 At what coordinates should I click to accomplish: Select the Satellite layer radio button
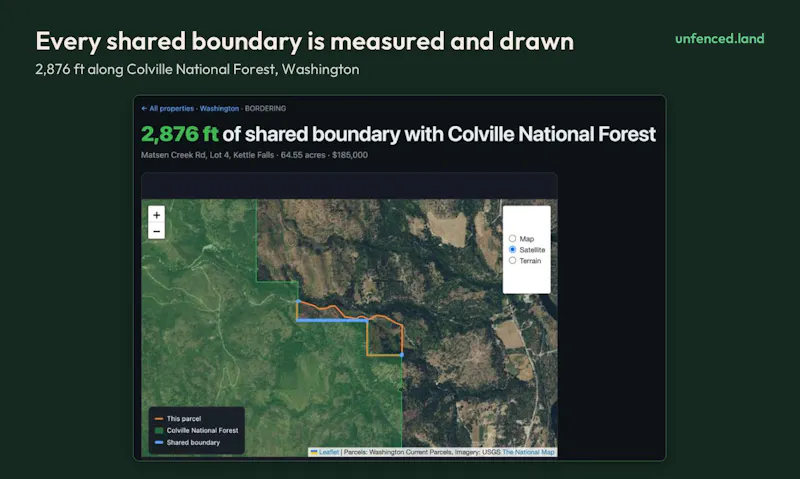click(x=512, y=249)
